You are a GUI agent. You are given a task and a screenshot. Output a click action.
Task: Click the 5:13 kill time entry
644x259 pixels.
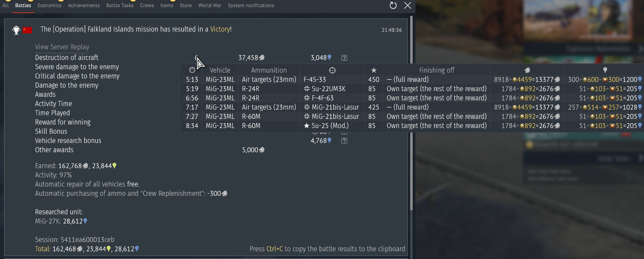coord(192,80)
